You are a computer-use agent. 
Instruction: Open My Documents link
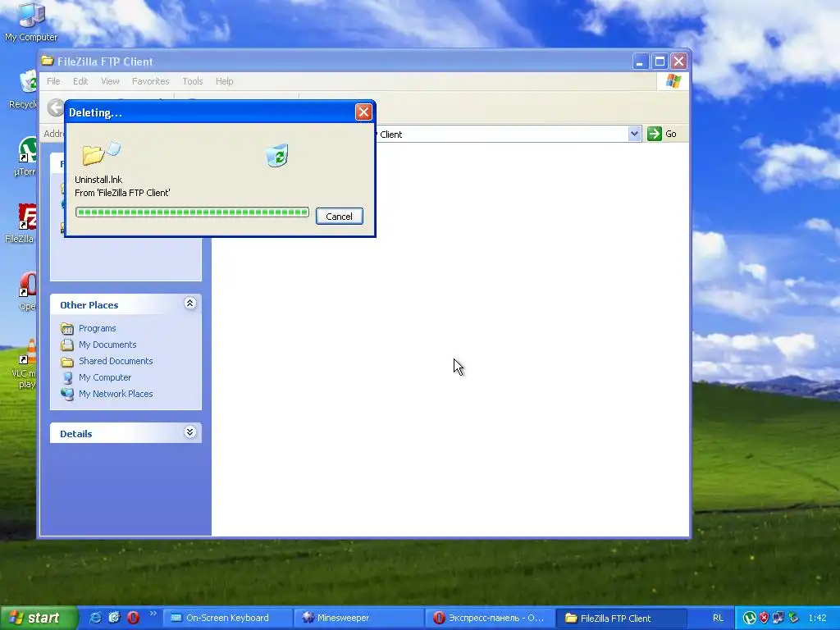pyautogui.click(x=107, y=345)
